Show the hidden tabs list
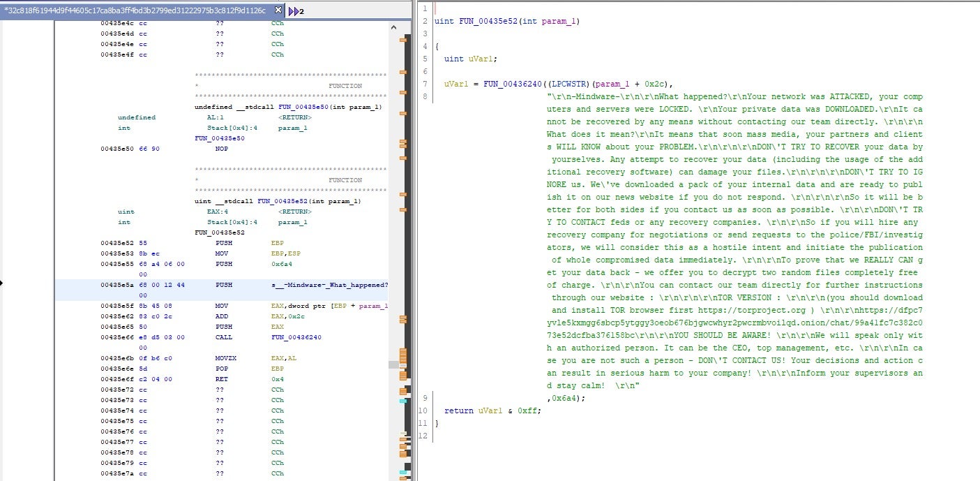The height and width of the screenshot is (481, 980). tap(296, 11)
